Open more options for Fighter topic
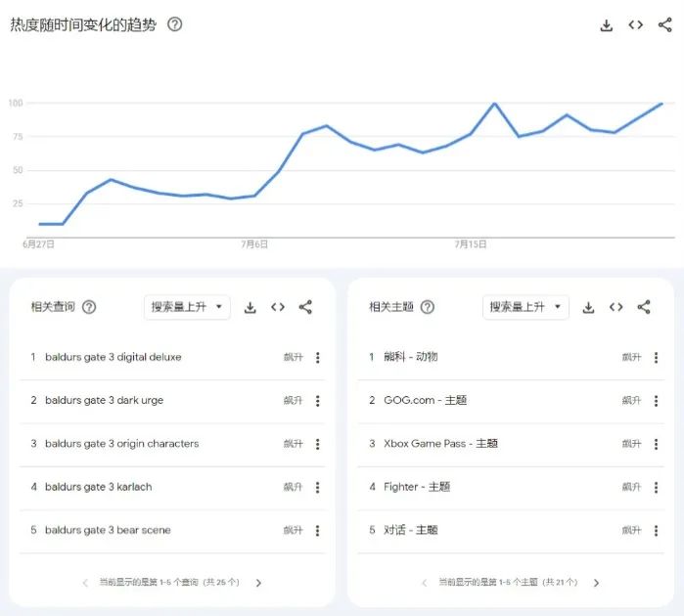The width and height of the screenshot is (684, 616). [656, 487]
